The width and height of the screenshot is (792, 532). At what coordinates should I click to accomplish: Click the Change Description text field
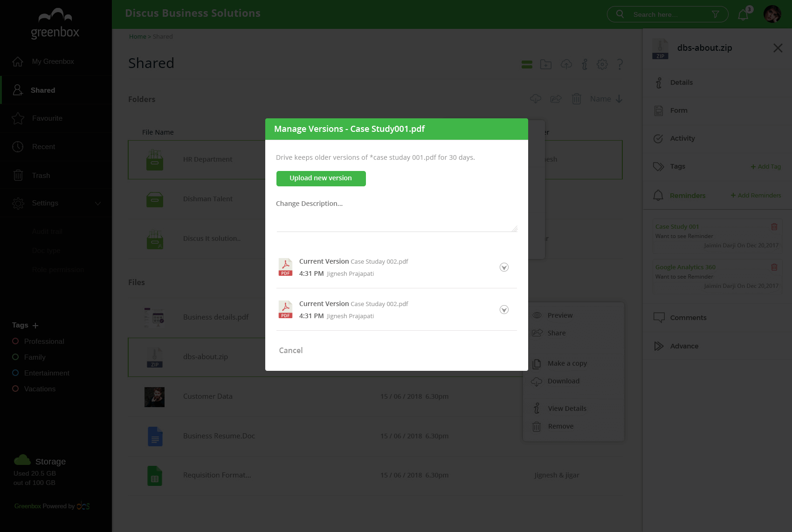click(x=396, y=217)
